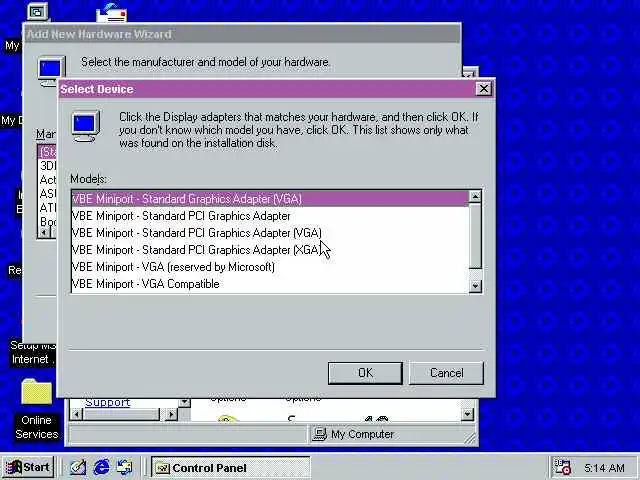Click the Setup MSN Internet desktop shortcut
Viewport: 640px width, 480px height.
[32, 353]
